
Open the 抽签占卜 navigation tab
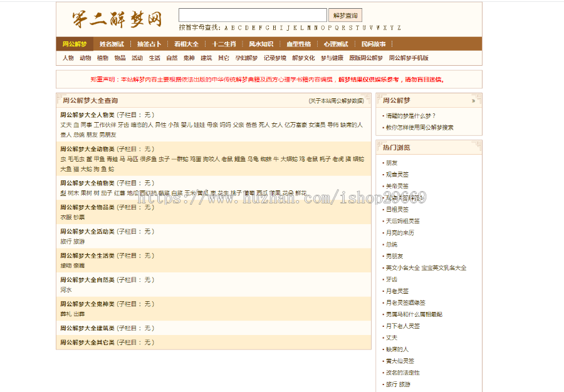[x=149, y=44]
